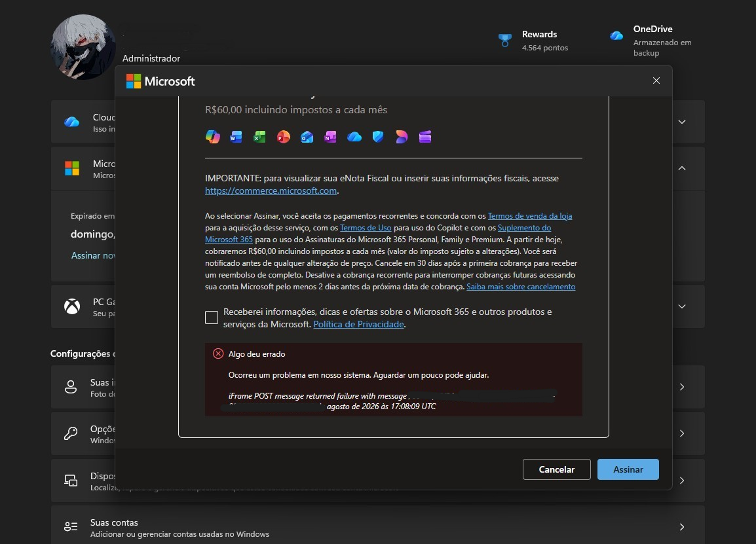Open Saiba mais sobre cancelamento link
Screen dimensions: 756x544
pyautogui.click(x=521, y=287)
